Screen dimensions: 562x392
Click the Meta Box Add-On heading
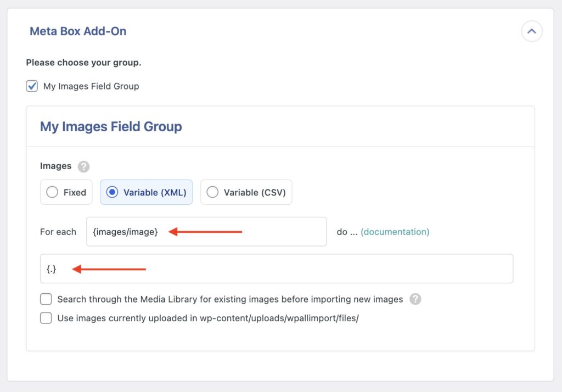click(77, 31)
